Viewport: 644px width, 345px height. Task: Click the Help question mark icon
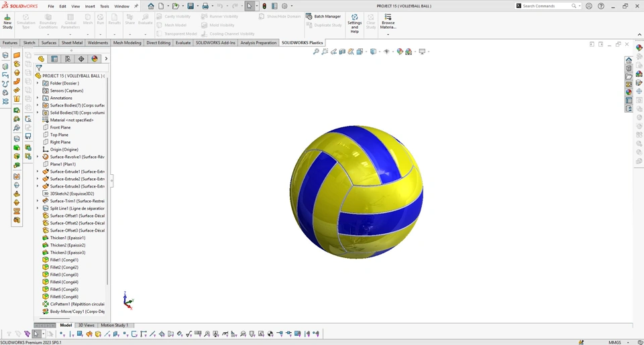[x=601, y=6]
